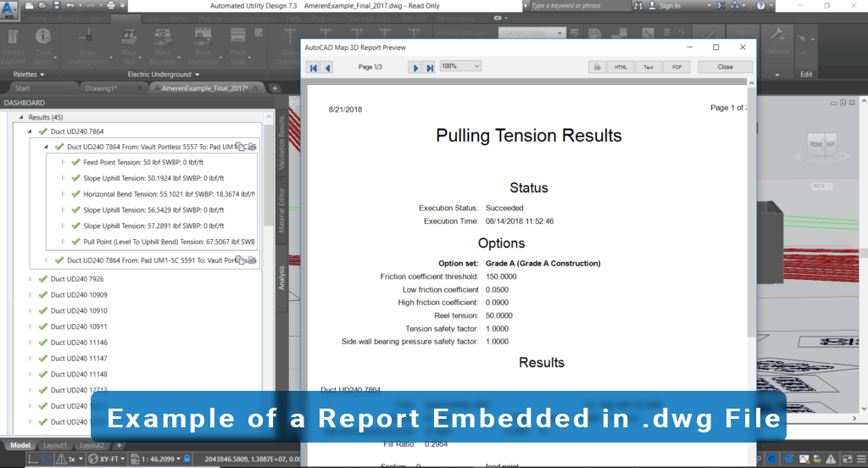This screenshot has width=868, height=468.
Task: Expand Electric Underground panel dropdown
Action: 164,75
